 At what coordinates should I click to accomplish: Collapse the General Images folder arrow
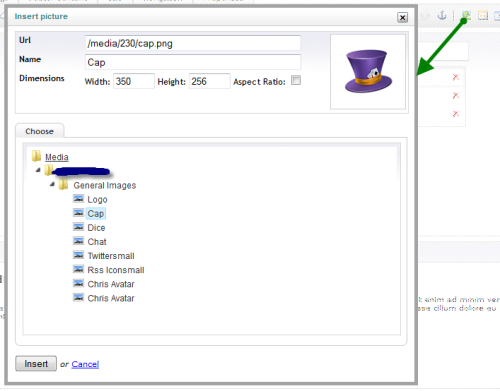pyautogui.click(x=52, y=184)
